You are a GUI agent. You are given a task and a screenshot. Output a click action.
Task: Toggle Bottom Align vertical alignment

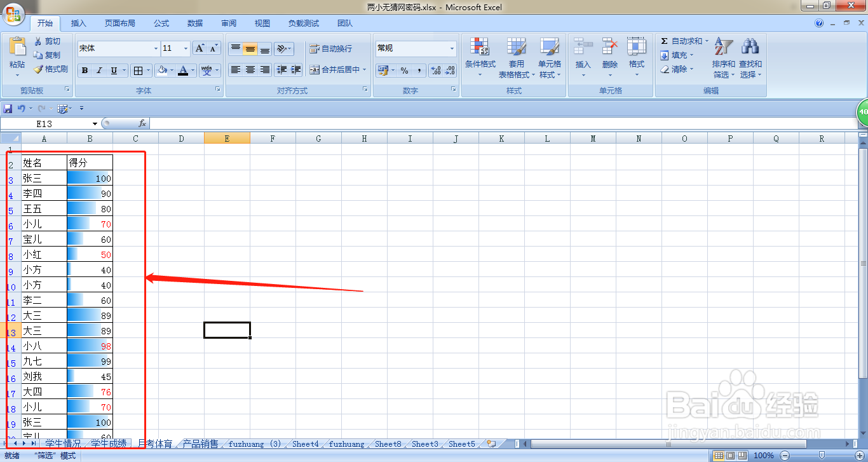point(265,48)
